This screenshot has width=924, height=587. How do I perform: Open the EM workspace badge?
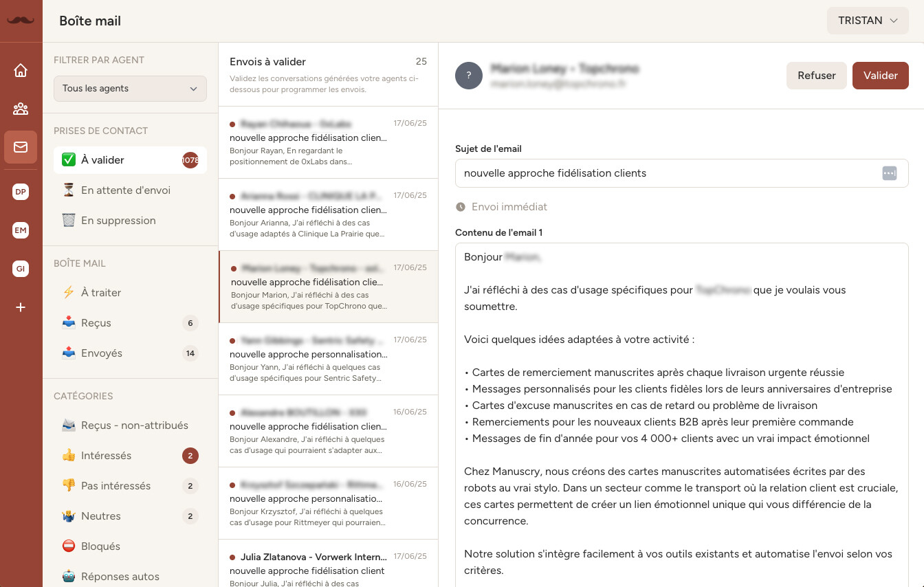21,230
